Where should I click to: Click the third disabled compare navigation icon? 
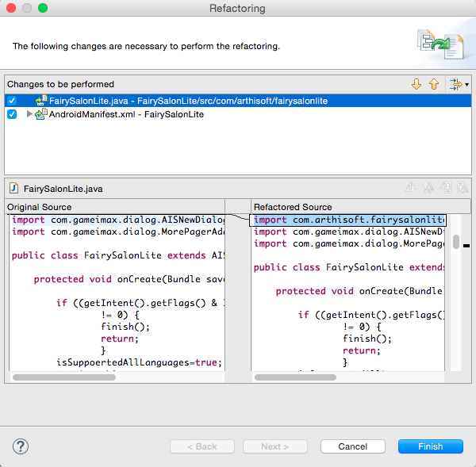click(x=445, y=188)
